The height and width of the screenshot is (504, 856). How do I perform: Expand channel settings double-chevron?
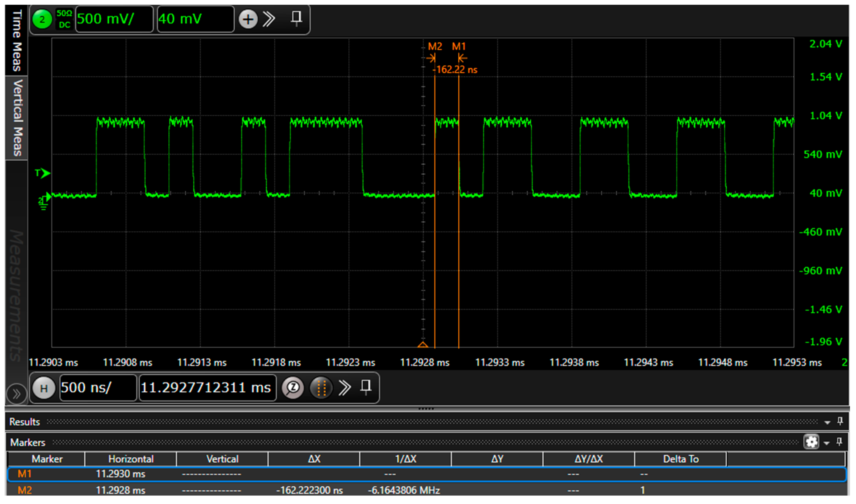click(x=269, y=19)
